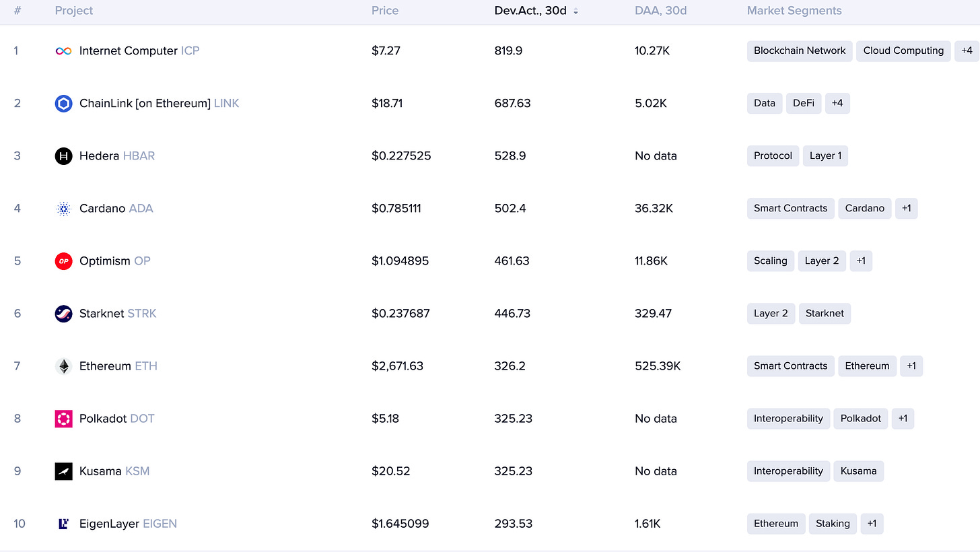Click the 36.32K DAA value
Screen dimensions: 980x552
click(x=654, y=209)
